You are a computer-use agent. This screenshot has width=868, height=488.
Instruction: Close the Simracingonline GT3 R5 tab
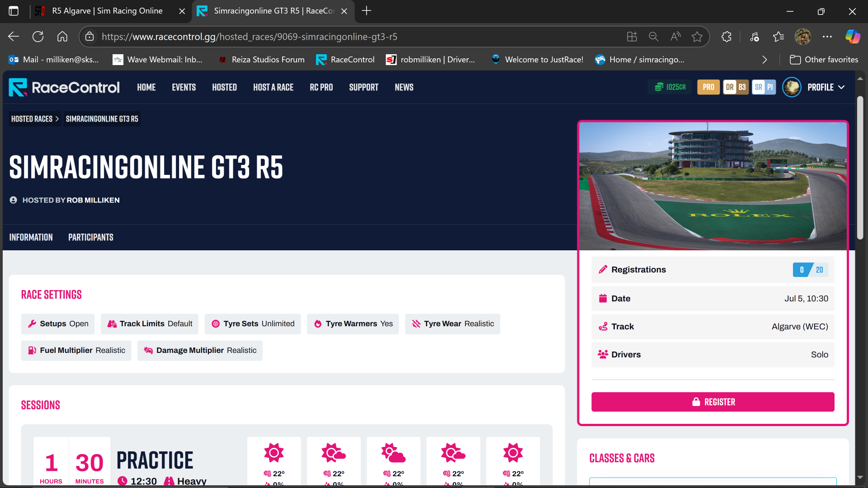[x=344, y=11]
